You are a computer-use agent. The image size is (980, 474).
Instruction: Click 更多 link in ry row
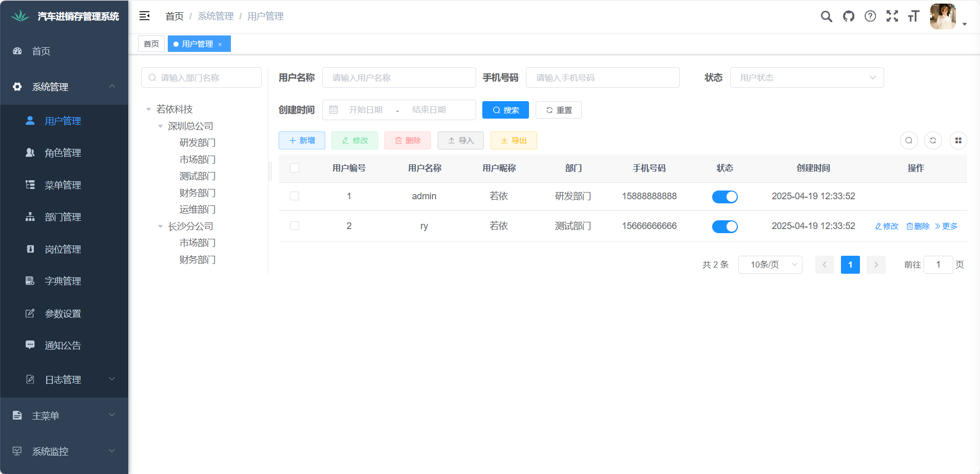pyautogui.click(x=946, y=226)
